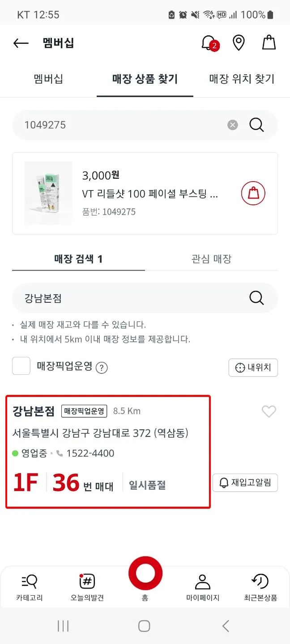
Task: Clear the search field with the X button
Action: click(x=232, y=125)
